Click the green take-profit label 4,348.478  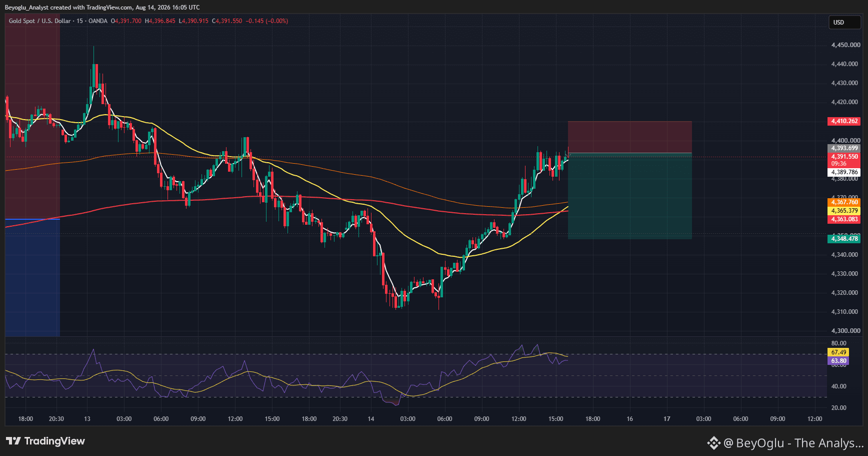(844, 239)
